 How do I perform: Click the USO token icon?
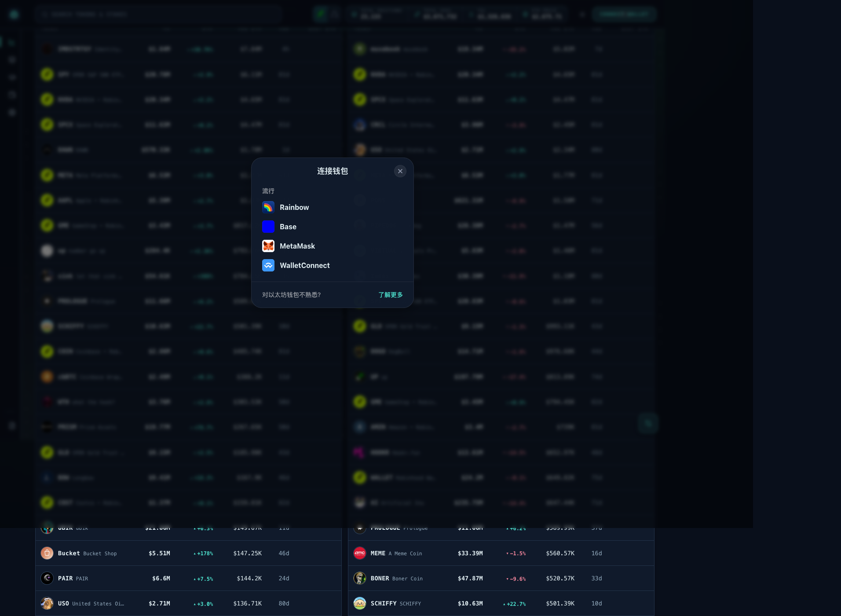pyautogui.click(x=47, y=603)
